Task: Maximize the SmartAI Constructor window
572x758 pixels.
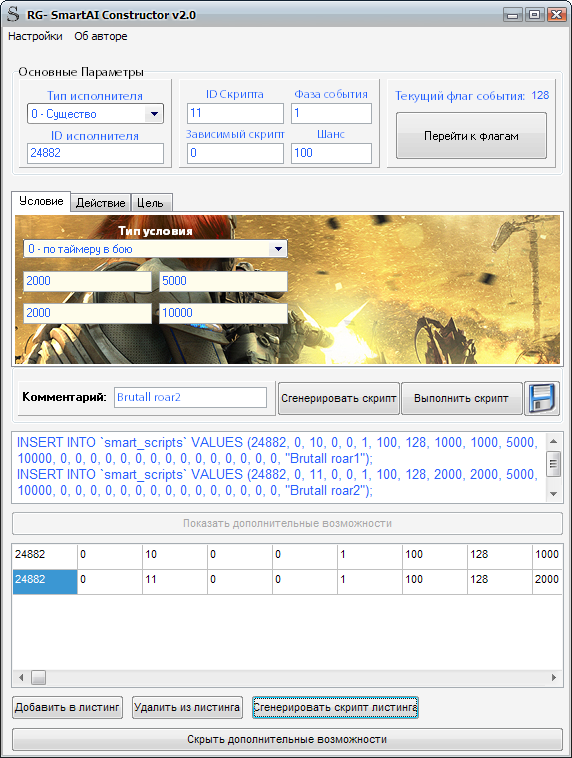Action: tap(534, 15)
